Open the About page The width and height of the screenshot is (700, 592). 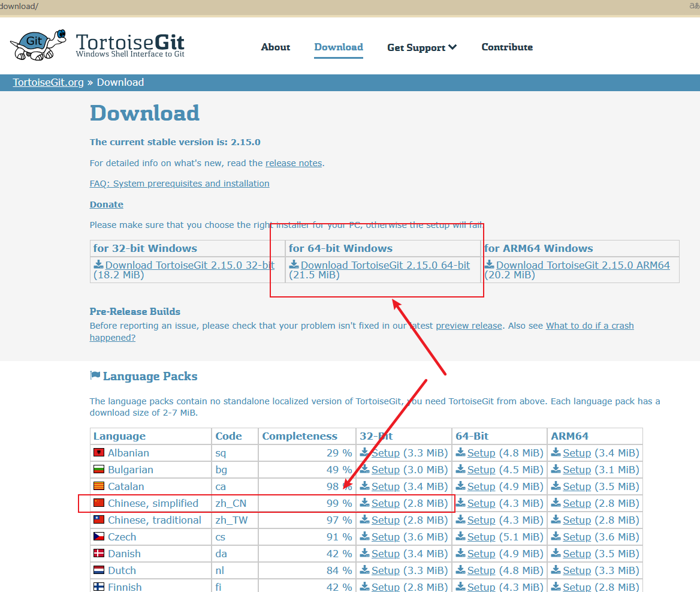(275, 47)
